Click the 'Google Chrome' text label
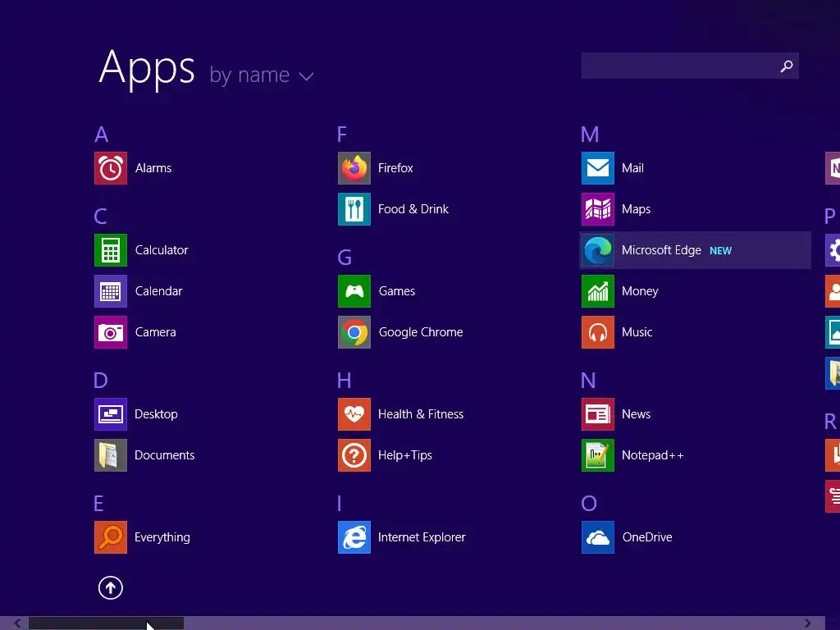Screen dimensions: 840x630 (x=421, y=332)
